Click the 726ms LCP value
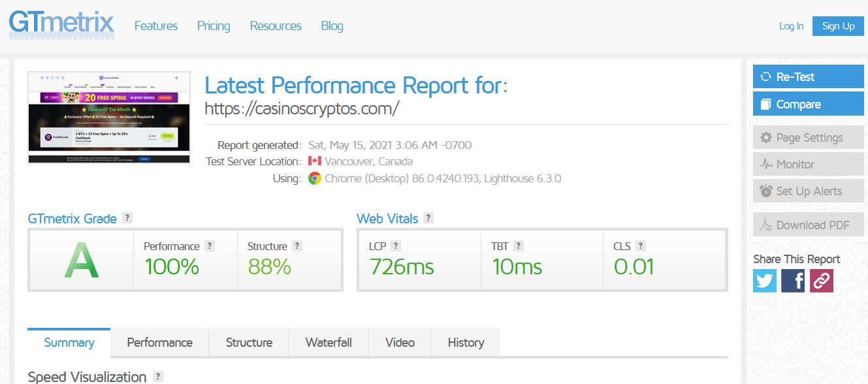 point(402,266)
